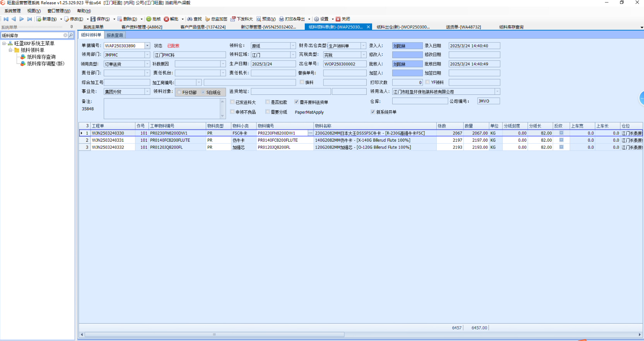
Task: Click the app logo in title bar
Action: [3, 3]
